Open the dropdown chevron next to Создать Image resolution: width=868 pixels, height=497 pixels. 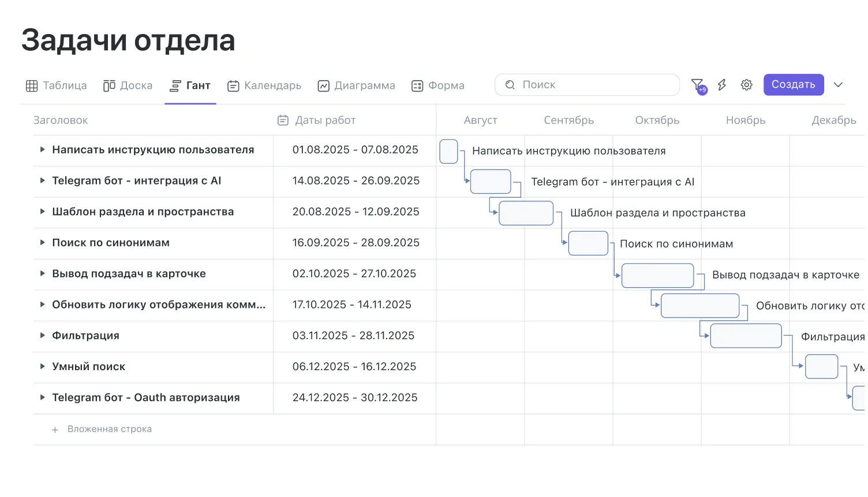coord(838,85)
